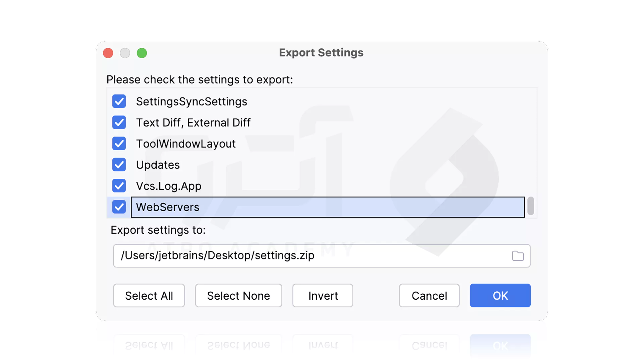The image size is (644, 362).
Task: Select the Updates row label
Action: click(x=158, y=165)
